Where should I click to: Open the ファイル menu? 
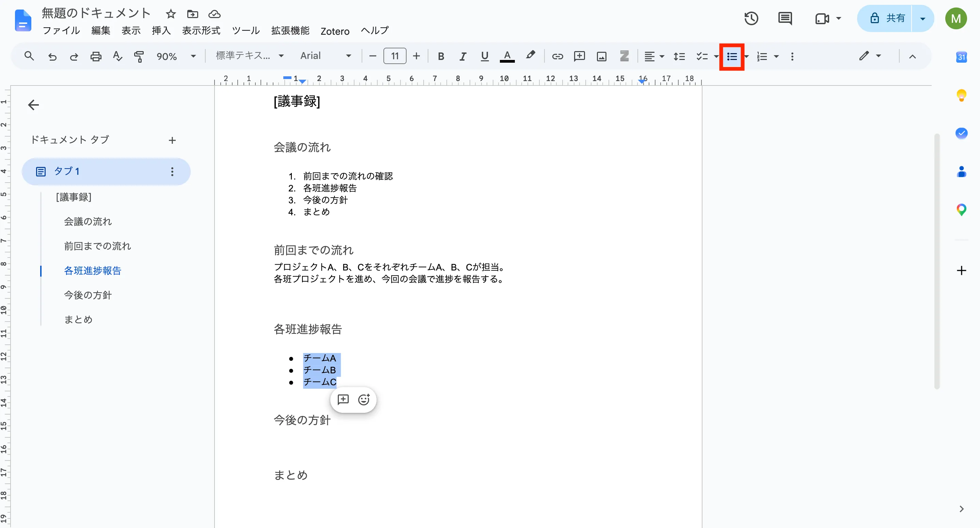click(61, 30)
